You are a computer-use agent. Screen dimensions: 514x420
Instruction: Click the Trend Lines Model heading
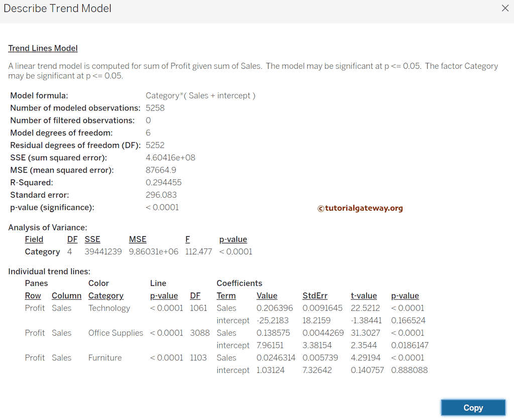pos(43,48)
